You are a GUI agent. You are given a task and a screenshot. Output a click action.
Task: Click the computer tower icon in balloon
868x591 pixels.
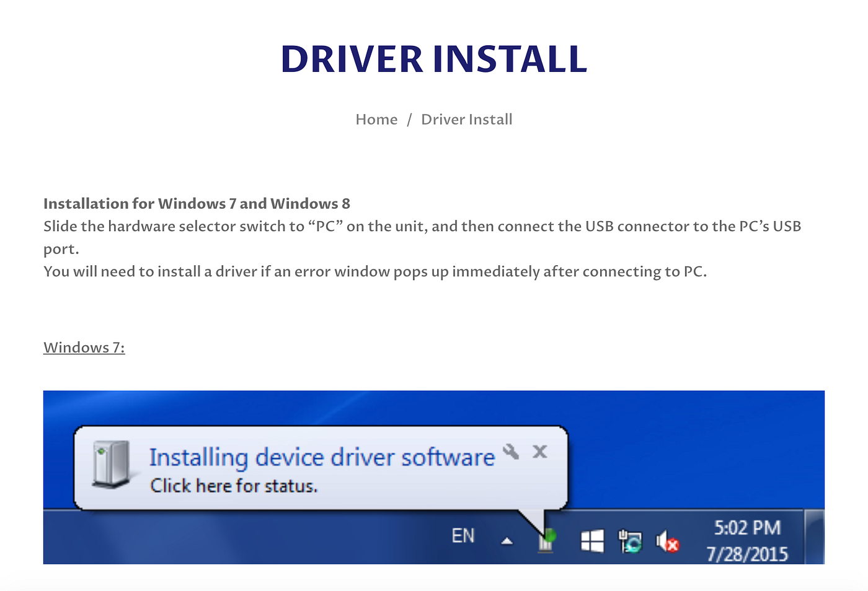112,465
